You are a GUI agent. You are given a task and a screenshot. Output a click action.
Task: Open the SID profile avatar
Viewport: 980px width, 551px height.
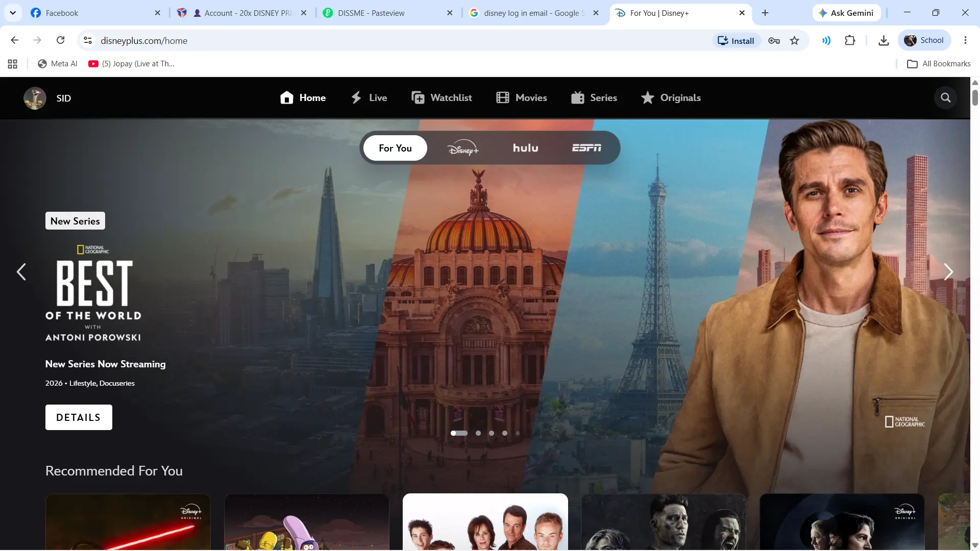(35, 98)
